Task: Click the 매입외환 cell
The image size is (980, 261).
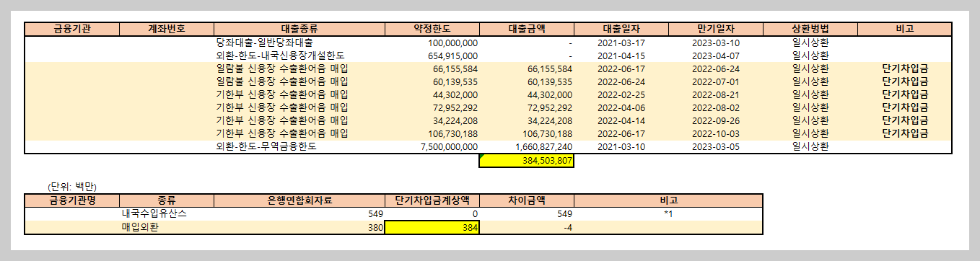Action: [x=167, y=227]
